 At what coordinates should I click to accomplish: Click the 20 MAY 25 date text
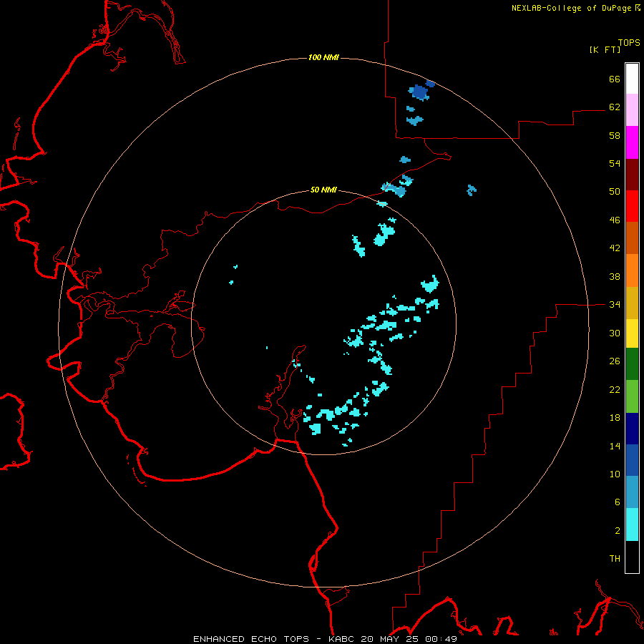(x=389, y=639)
